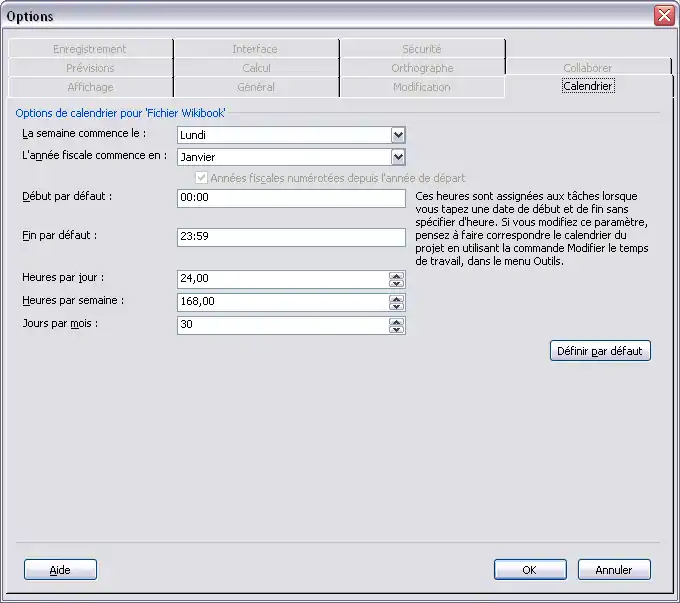This screenshot has width=680, height=603.
Task: Click the 'Fin par défaut' time field
Action: [x=290, y=237]
